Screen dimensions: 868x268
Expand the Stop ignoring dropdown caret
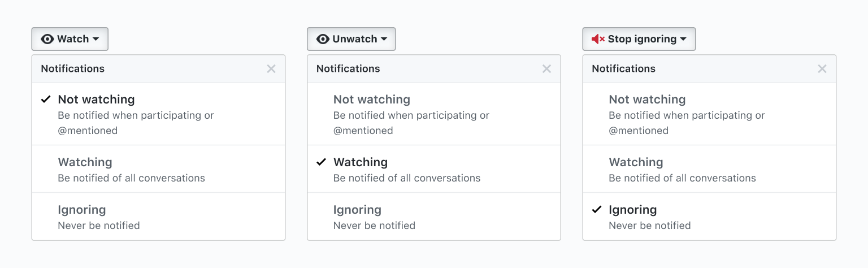[683, 39]
